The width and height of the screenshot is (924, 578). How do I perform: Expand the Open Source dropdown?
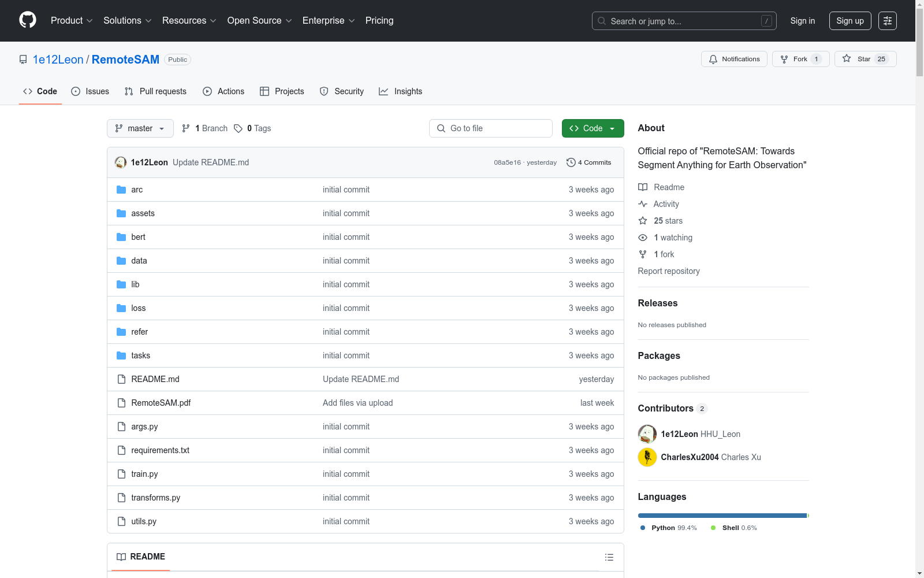tap(259, 21)
